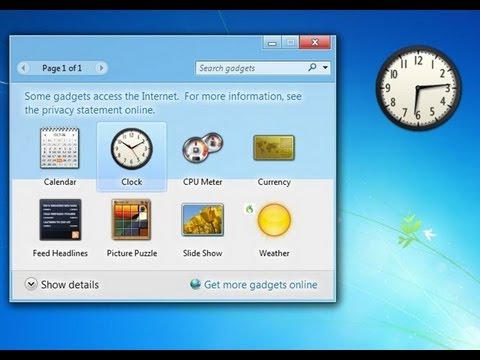Click the 'Show details' label text
The image size is (480, 360).
(x=70, y=285)
